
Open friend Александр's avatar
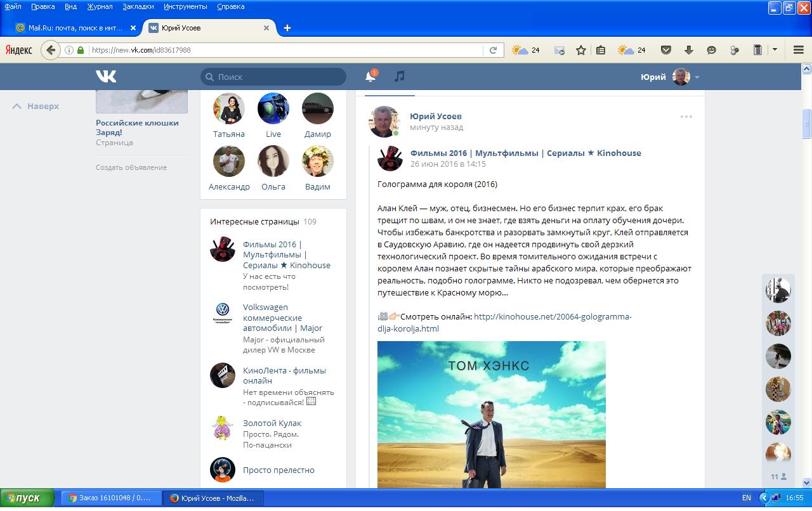click(229, 161)
